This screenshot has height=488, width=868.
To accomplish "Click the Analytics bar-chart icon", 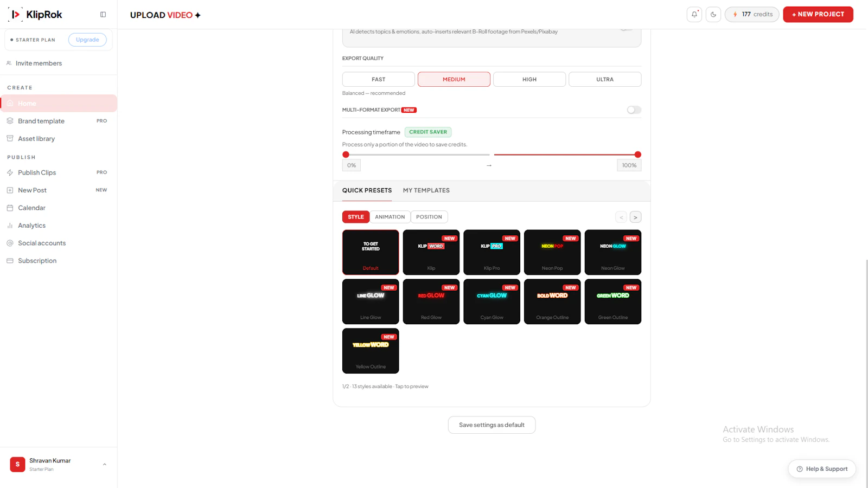I will tap(10, 226).
